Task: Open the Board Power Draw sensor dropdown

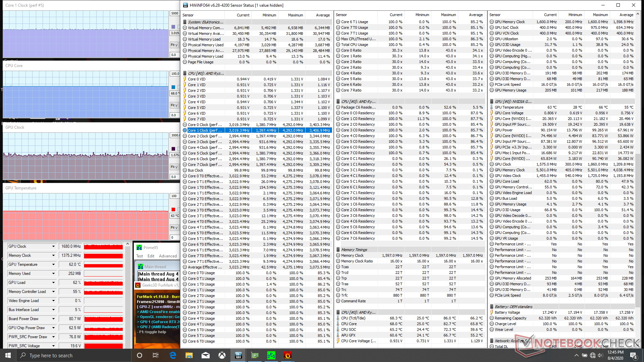Action: click(53, 319)
